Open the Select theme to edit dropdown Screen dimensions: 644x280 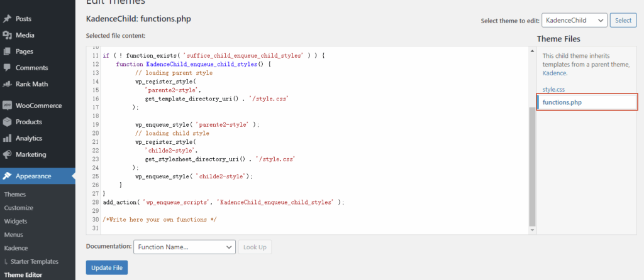tap(574, 21)
